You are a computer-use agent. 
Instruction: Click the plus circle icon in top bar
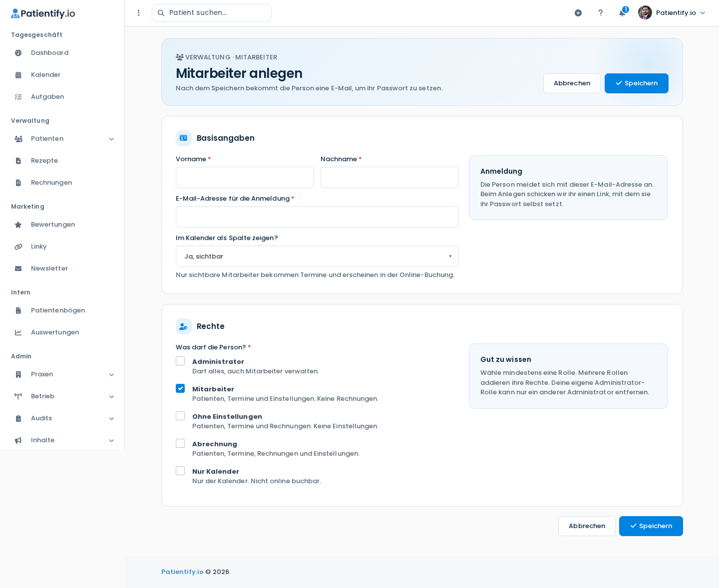point(578,13)
